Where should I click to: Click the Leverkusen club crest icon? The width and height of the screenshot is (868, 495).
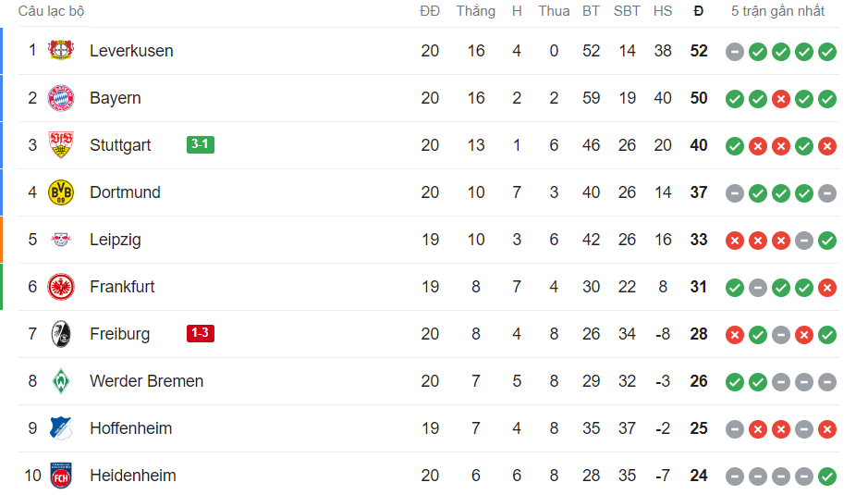point(61,51)
